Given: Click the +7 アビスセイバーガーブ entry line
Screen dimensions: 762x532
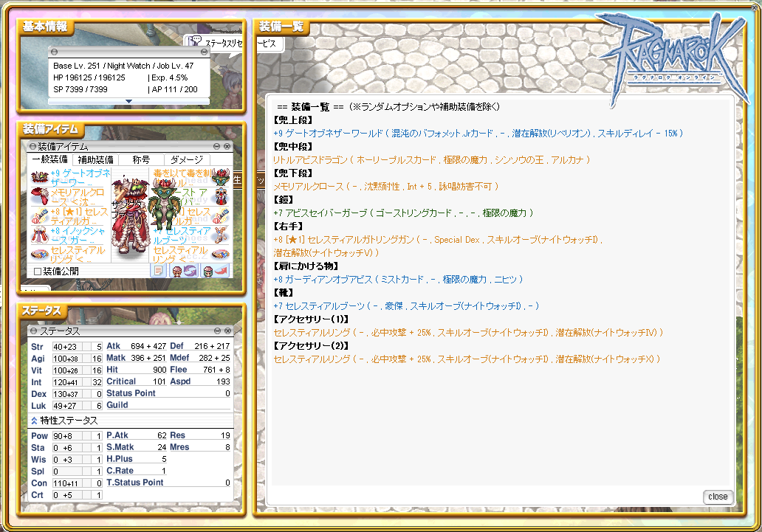Looking at the screenshot, I should click(x=403, y=213).
